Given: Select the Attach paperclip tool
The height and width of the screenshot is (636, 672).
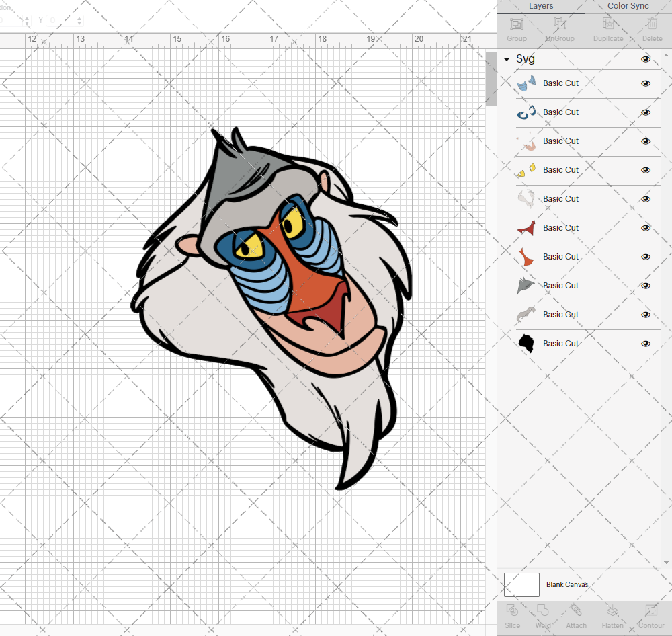Looking at the screenshot, I should pyautogui.click(x=576, y=610).
